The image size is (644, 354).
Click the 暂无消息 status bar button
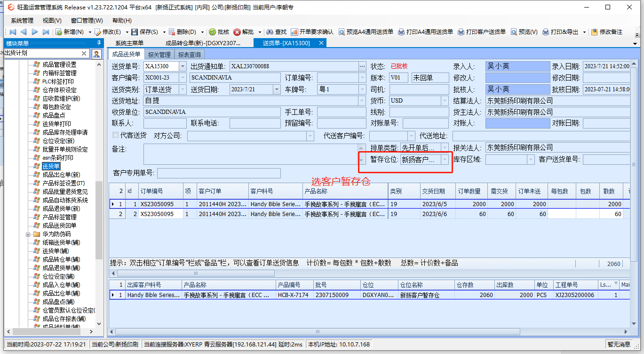[x=619, y=344]
